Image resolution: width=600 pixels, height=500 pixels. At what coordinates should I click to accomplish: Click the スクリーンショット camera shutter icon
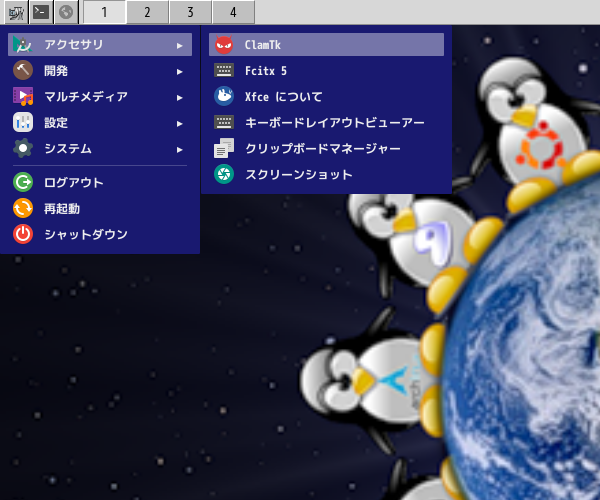point(224,174)
